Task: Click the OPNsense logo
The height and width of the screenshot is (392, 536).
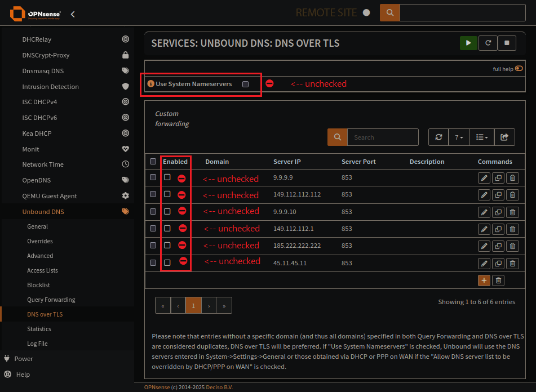Action: point(35,14)
